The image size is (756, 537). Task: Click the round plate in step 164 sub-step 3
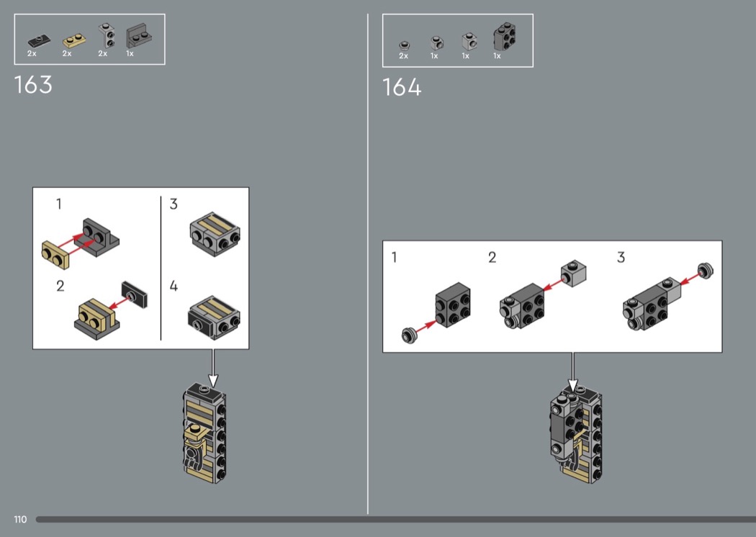706,270
